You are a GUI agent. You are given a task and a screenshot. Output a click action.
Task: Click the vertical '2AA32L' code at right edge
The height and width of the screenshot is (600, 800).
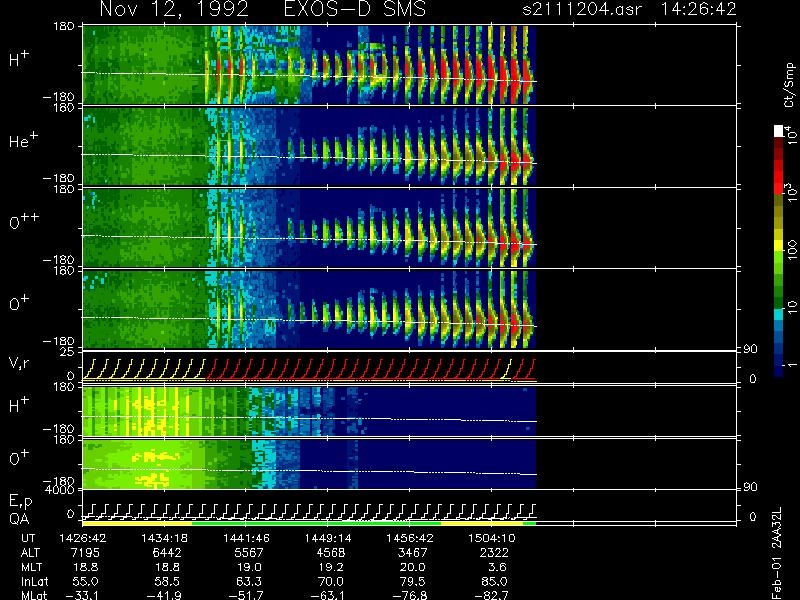[x=777, y=528]
